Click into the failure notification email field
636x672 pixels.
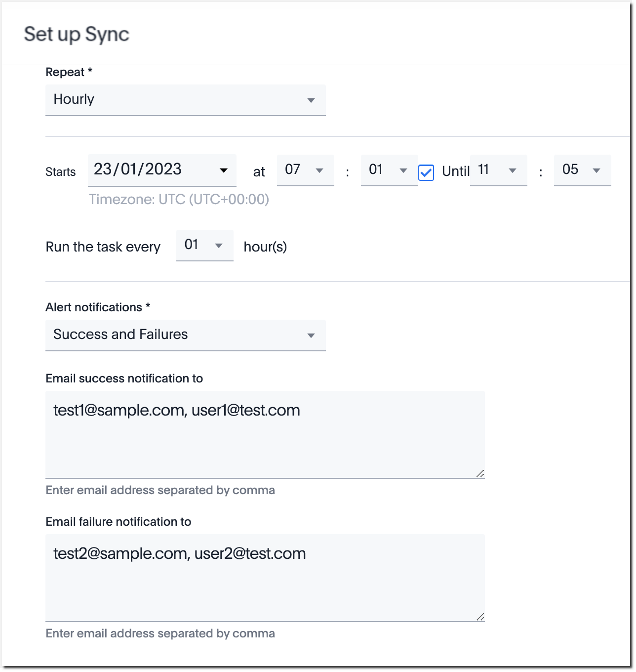tap(265, 577)
